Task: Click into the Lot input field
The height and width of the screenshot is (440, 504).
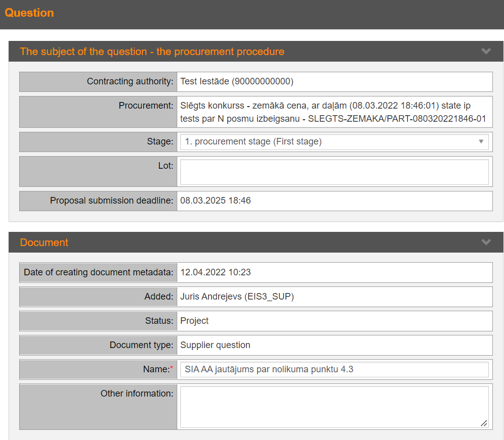Action: coord(334,172)
